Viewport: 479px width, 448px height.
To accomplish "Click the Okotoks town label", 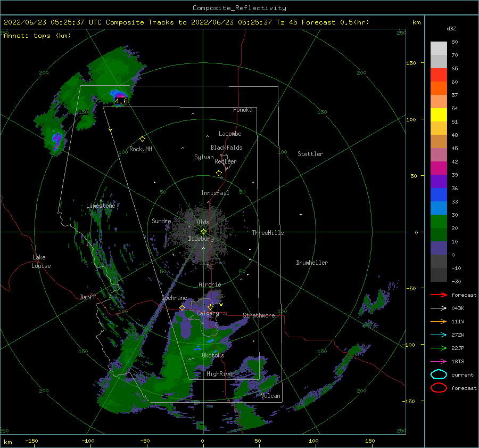I will point(213,355).
